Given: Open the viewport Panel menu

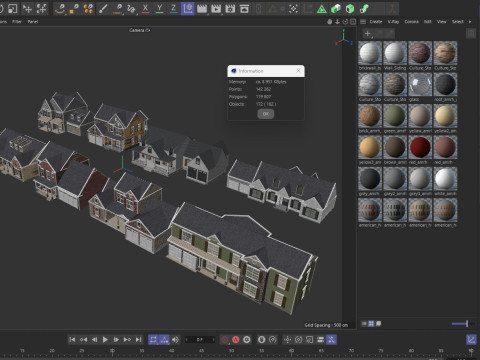Looking at the screenshot, I should (33, 22).
